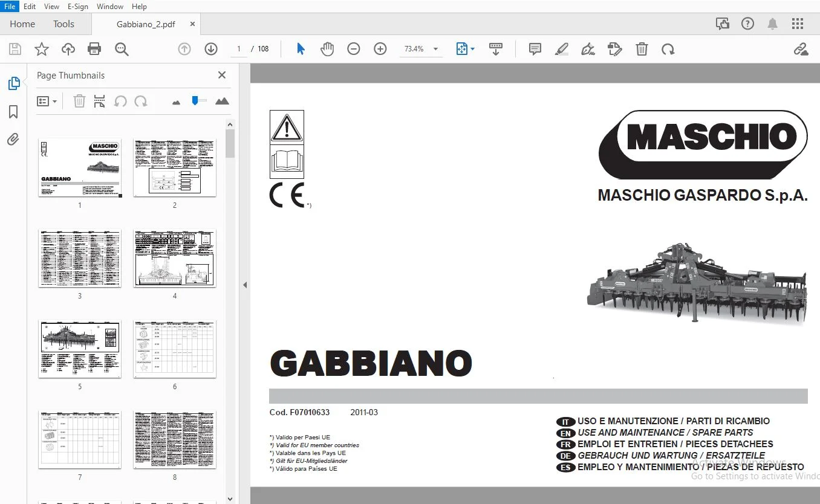Delete selected page thumbnail in panel
Image resolution: width=820 pixels, height=504 pixels.
pos(79,101)
